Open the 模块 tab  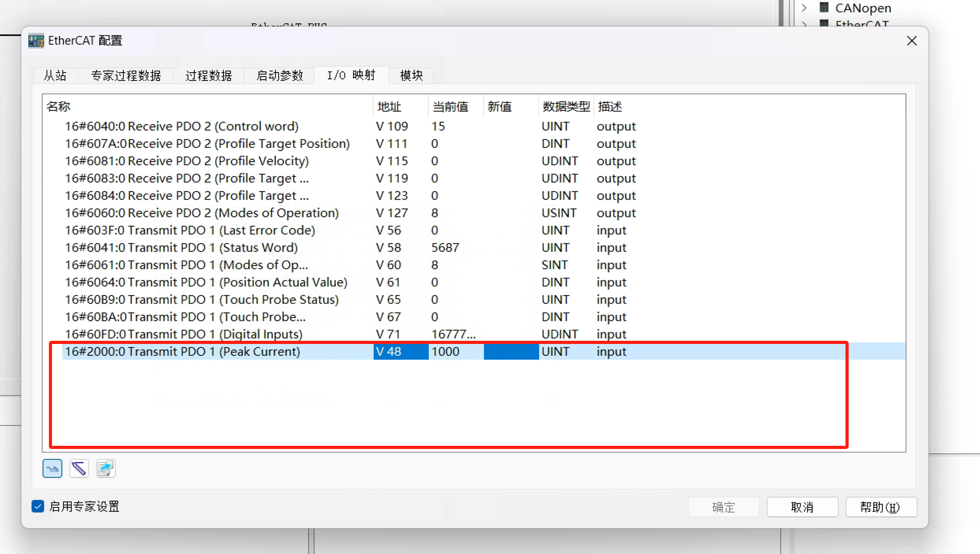(411, 76)
